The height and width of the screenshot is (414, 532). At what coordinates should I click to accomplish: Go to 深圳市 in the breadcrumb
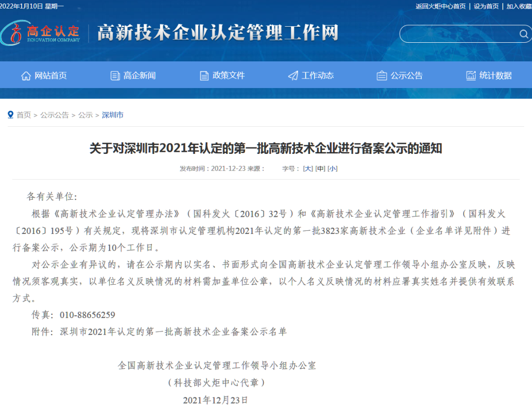[113, 115]
